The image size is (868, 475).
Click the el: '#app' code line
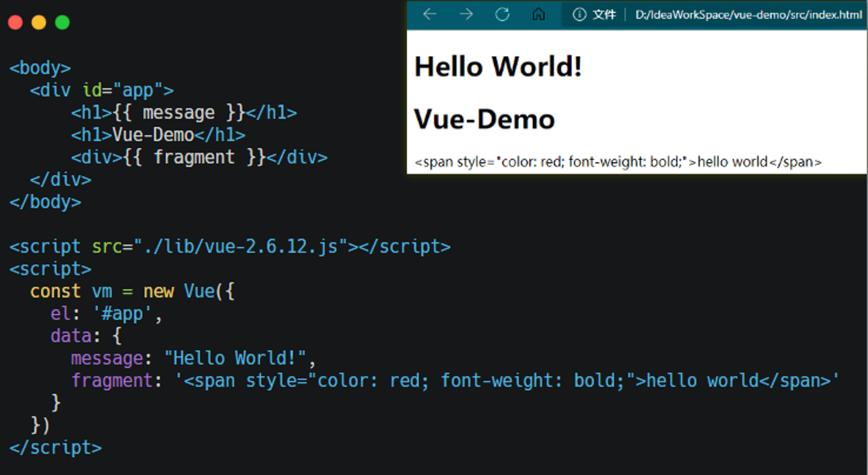pyautogui.click(x=106, y=314)
